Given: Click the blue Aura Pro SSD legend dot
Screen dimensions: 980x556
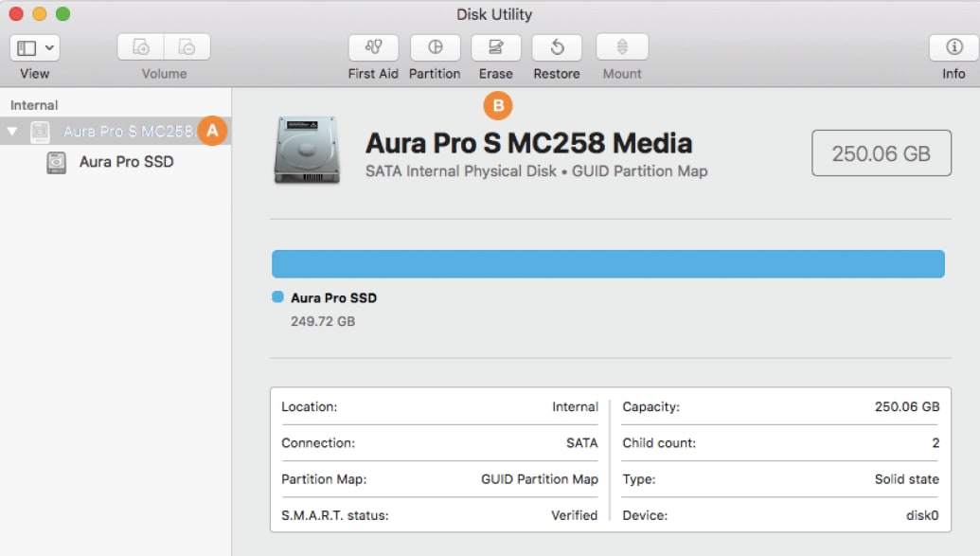Looking at the screenshot, I should pos(277,297).
